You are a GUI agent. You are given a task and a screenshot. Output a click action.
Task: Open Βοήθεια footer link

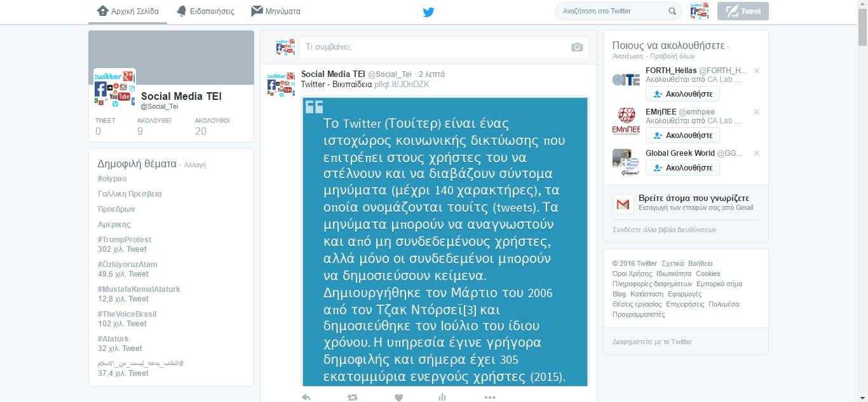700,263
